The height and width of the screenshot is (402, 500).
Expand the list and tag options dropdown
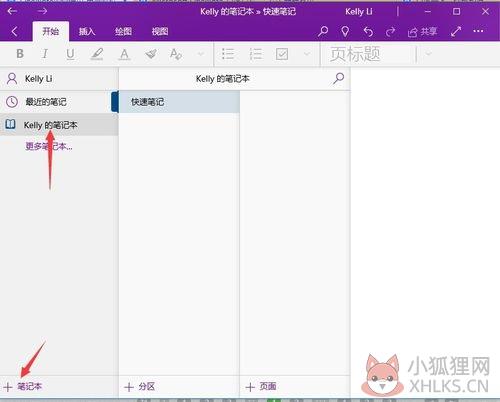(307, 54)
